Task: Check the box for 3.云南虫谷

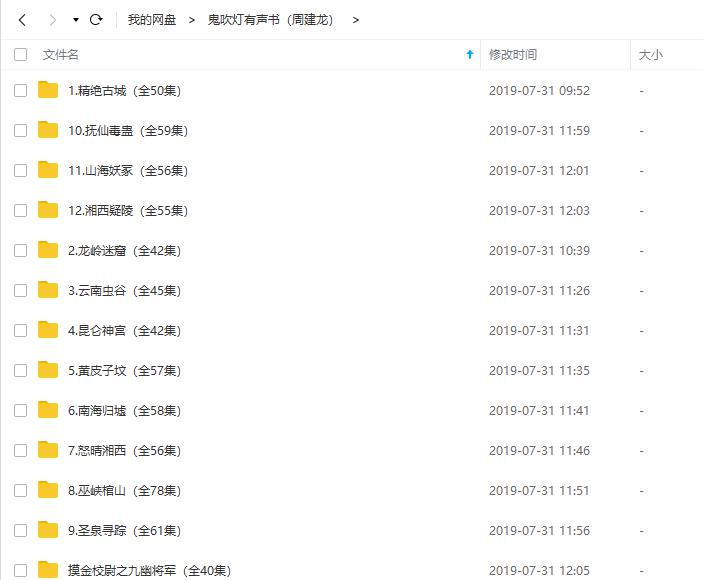Action: (21, 290)
